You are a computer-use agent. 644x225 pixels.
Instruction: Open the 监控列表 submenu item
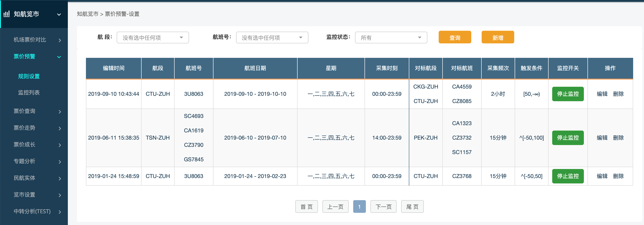[29, 93]
